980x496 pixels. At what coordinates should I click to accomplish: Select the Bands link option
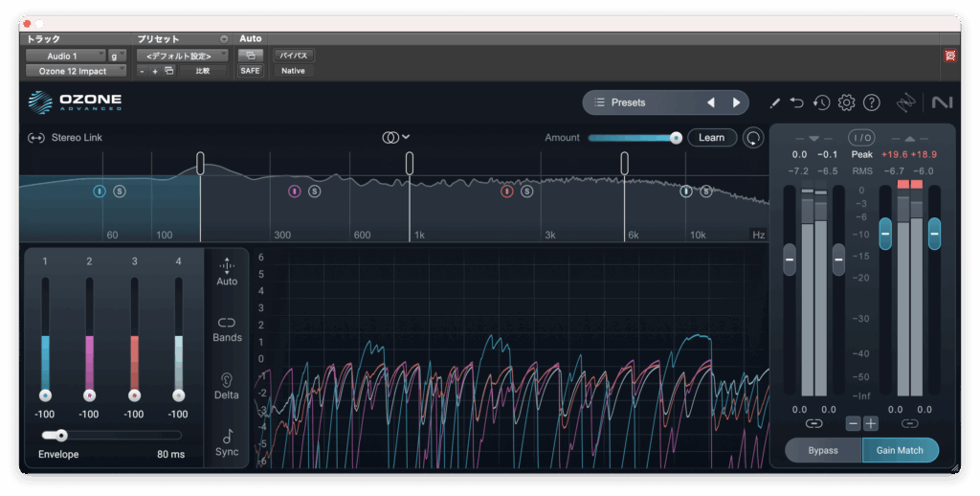[227, 328]
